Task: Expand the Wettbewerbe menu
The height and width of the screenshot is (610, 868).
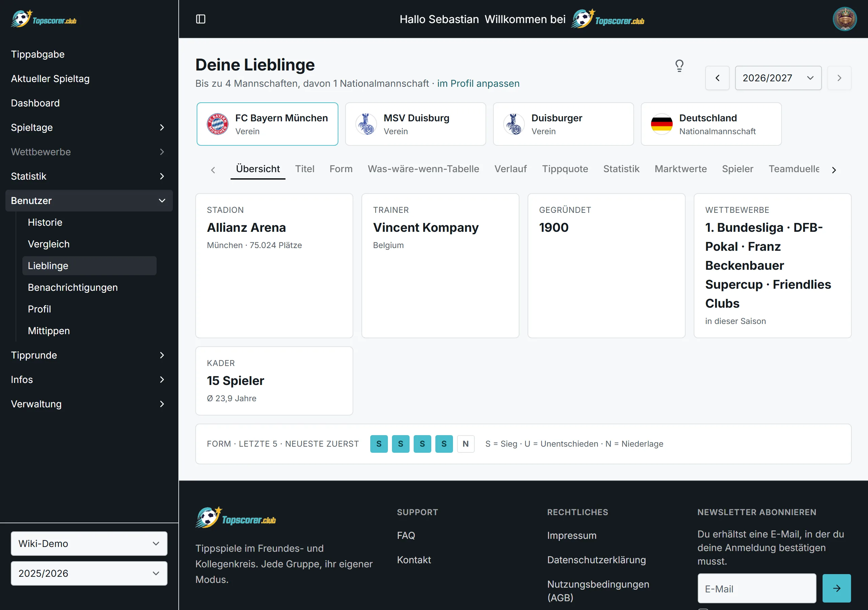Action: pos(89,152)
